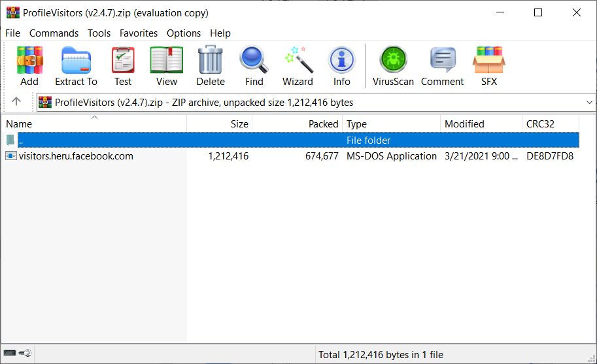Image resolution: width=597 pixels, height=364 pixels.
Task: Click the 1,212,416 size value in list
Action: (228, 156)
